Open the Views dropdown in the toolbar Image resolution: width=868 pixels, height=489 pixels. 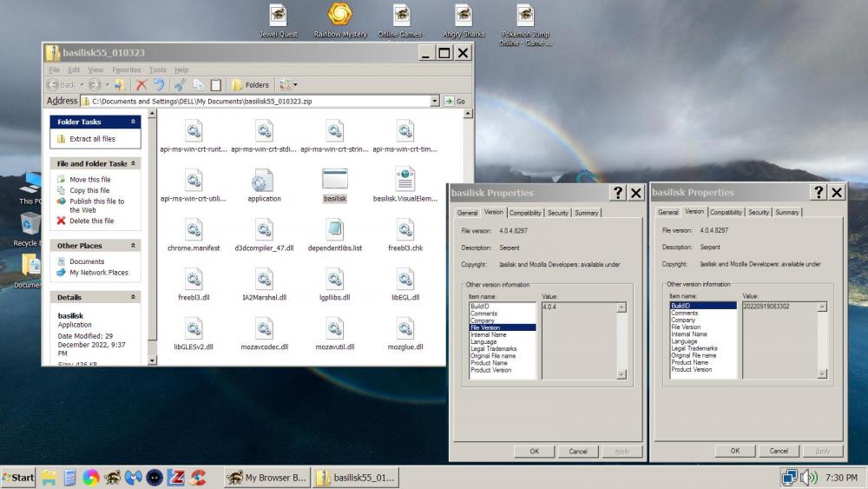coord(287,85)
